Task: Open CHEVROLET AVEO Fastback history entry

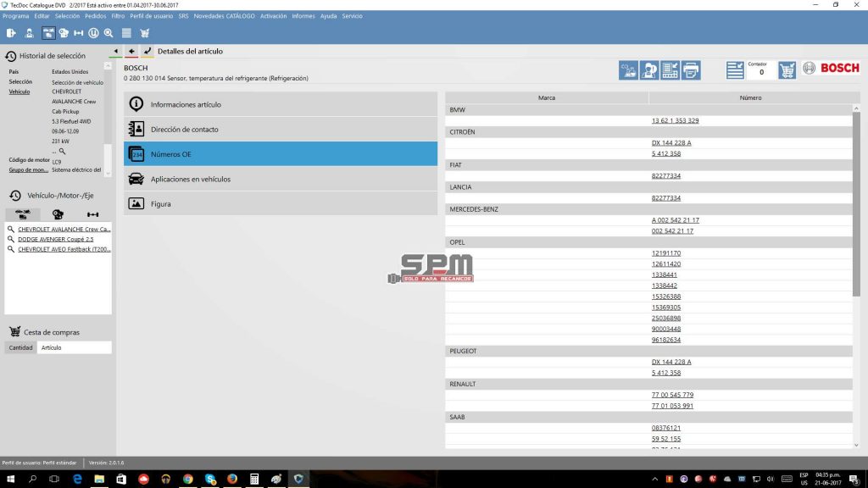Action: point(64,249)
